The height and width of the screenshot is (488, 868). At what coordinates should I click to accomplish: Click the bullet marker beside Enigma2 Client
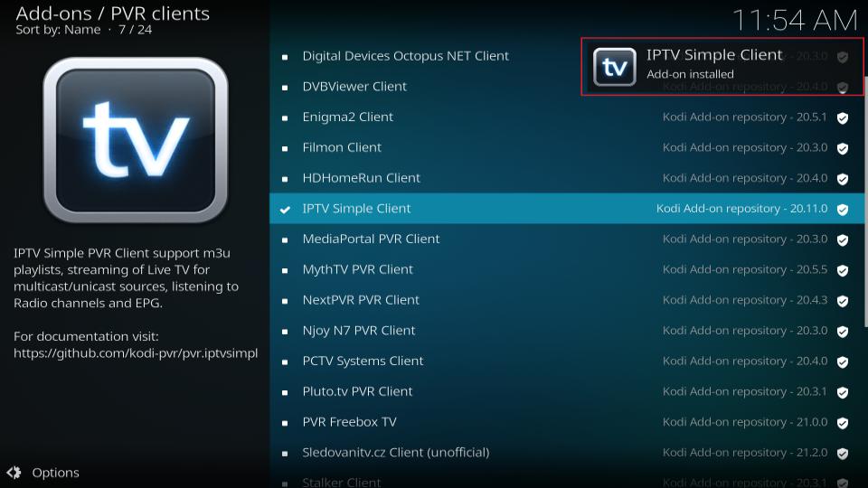pos(285,117)
